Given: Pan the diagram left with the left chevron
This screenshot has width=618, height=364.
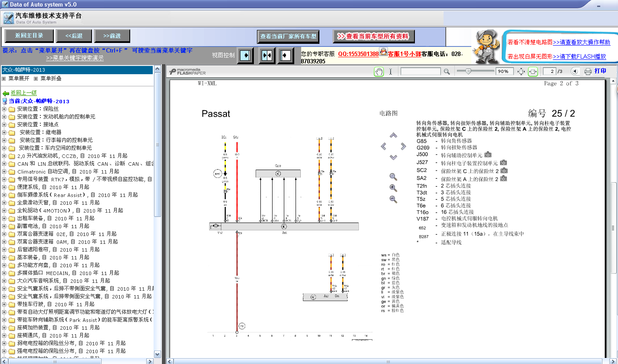Looking at the screenshot, I should pyautogui.click(x=383, y=146).
